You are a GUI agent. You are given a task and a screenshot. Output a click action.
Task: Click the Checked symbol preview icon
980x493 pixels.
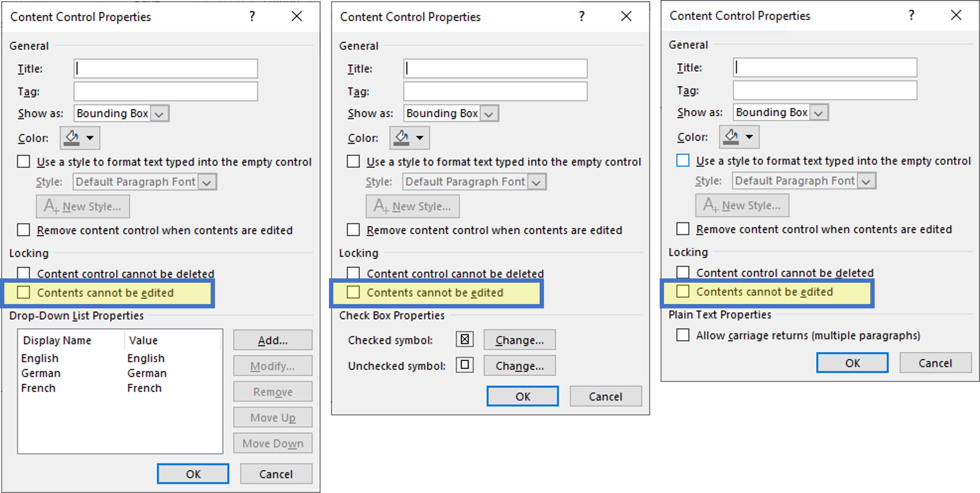point(465,339)
